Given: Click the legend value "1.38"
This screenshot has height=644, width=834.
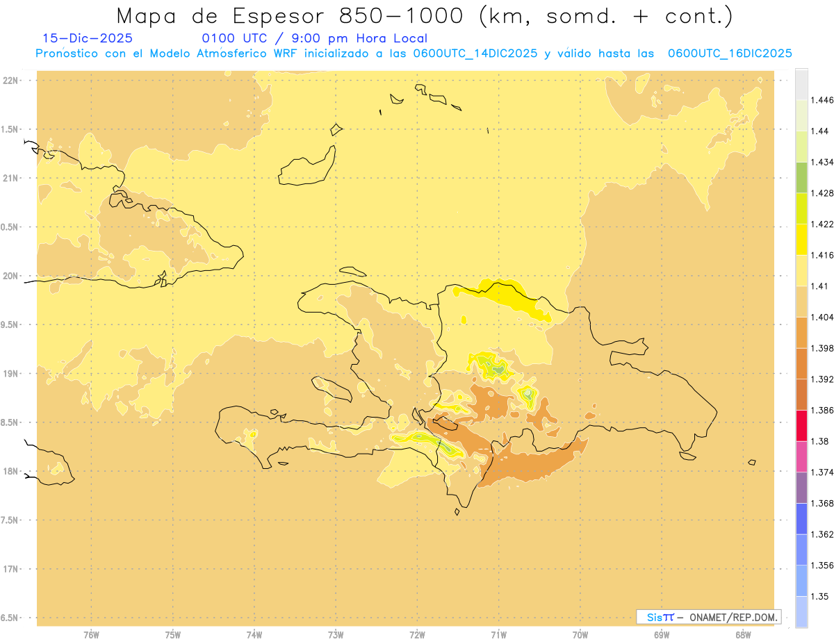Looking at the screenshot, I should (819, 441).
